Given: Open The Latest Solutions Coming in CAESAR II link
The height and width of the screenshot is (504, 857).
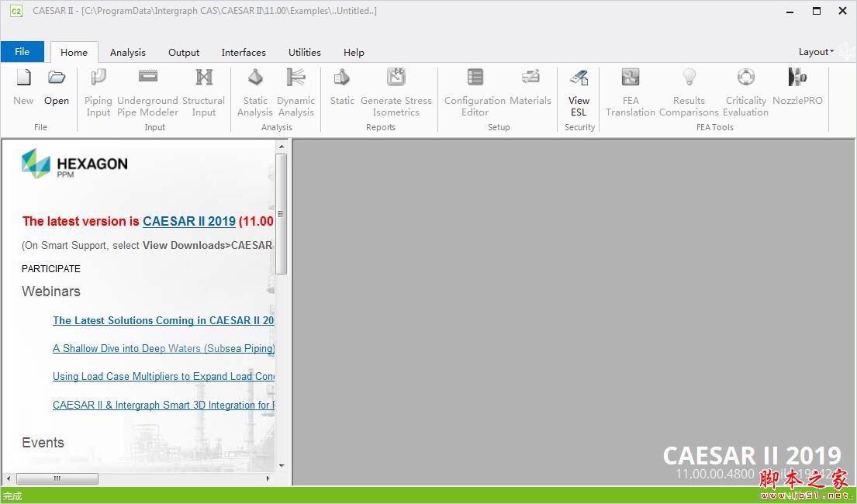Looking at the screenshot, I should click(x=163, y=320).
